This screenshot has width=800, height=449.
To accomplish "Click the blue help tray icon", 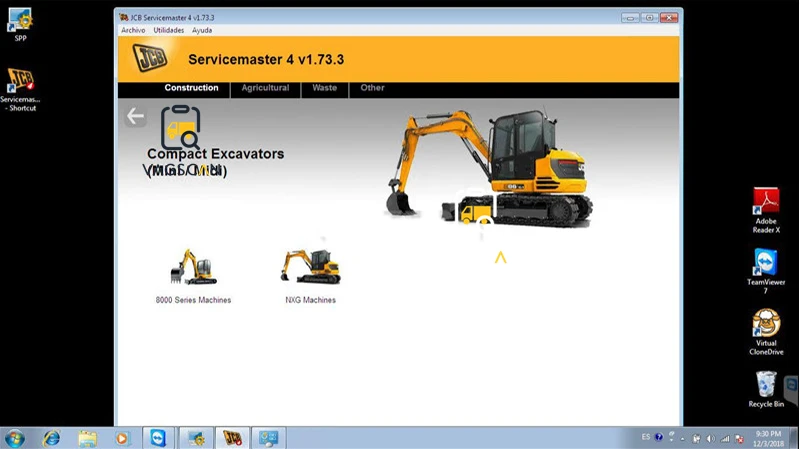I will coord(659,437).
